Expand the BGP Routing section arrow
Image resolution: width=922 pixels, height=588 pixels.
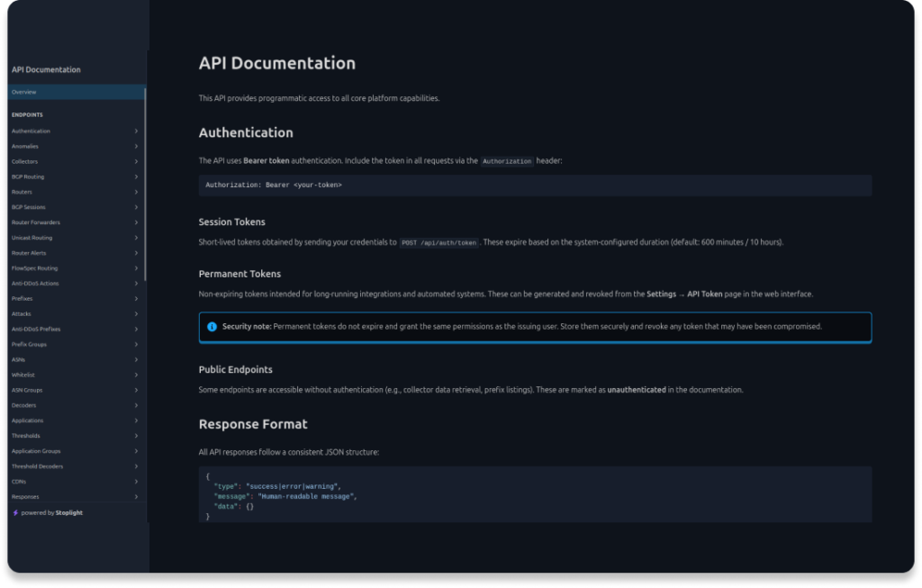(136, 177)
